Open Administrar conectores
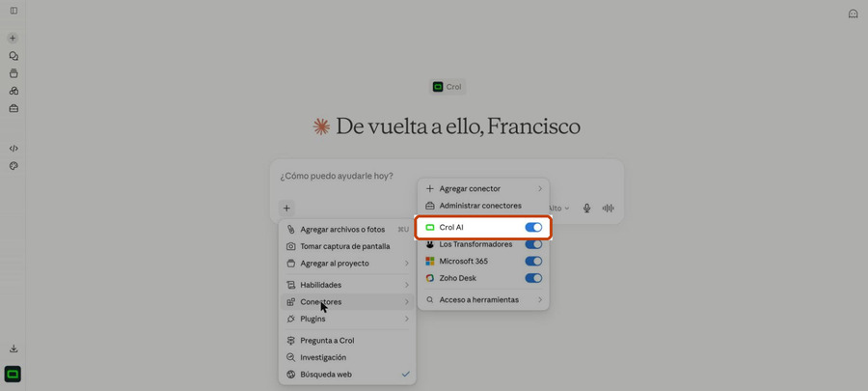This screenshot has height=391, width=868. 483,206
